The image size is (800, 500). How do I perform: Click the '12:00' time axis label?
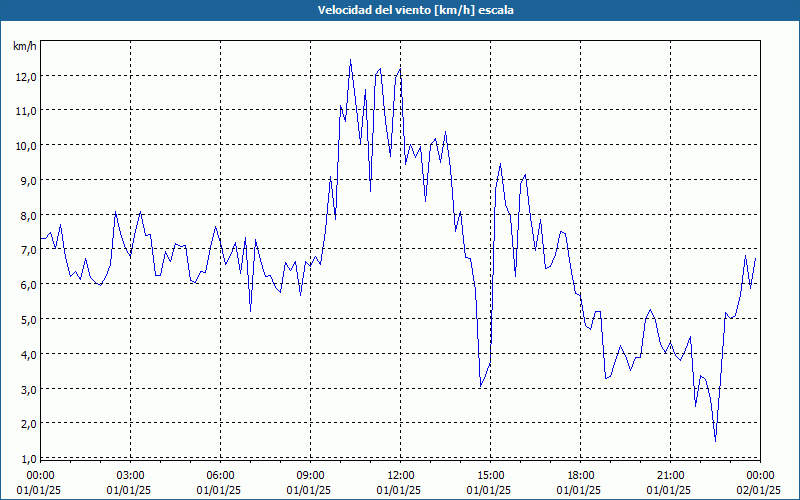tap(401, 476)
